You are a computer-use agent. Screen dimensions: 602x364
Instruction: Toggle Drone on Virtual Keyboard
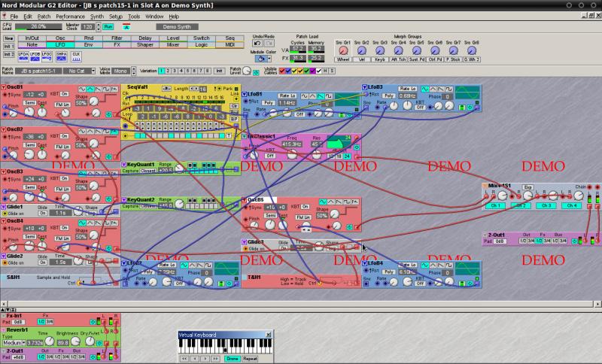click(x=232, y=359)
